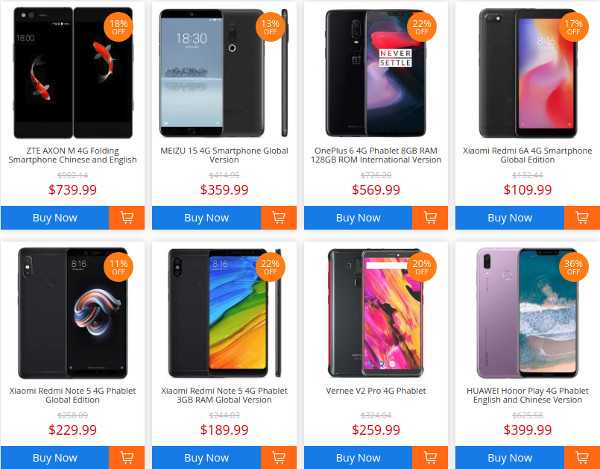Open HUAWEI Honor Play title link

click(x=527, y=395)
